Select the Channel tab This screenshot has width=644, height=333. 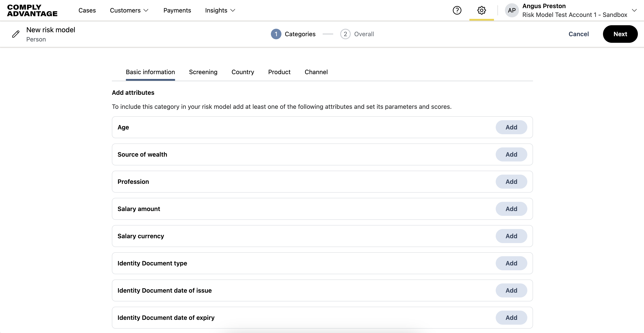[x=316, y=72]
